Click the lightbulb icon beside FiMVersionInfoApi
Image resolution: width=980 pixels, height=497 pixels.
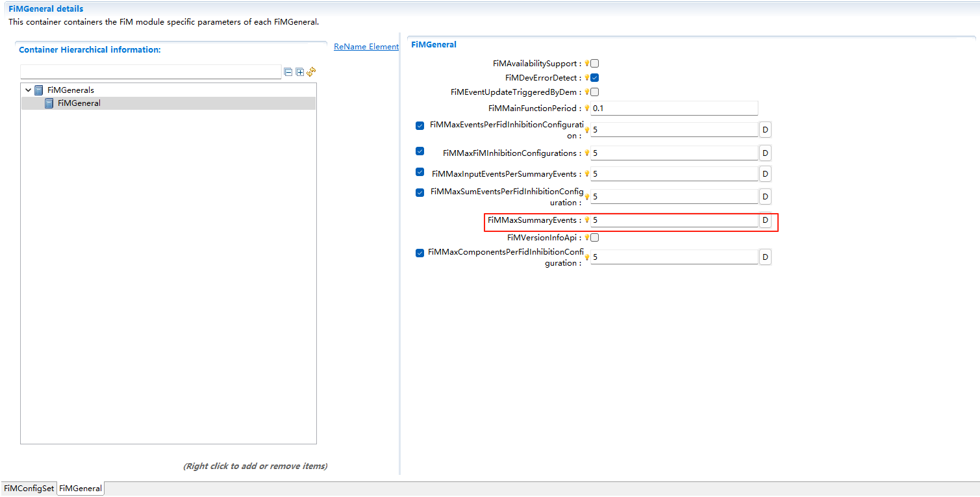coord(587,237)
